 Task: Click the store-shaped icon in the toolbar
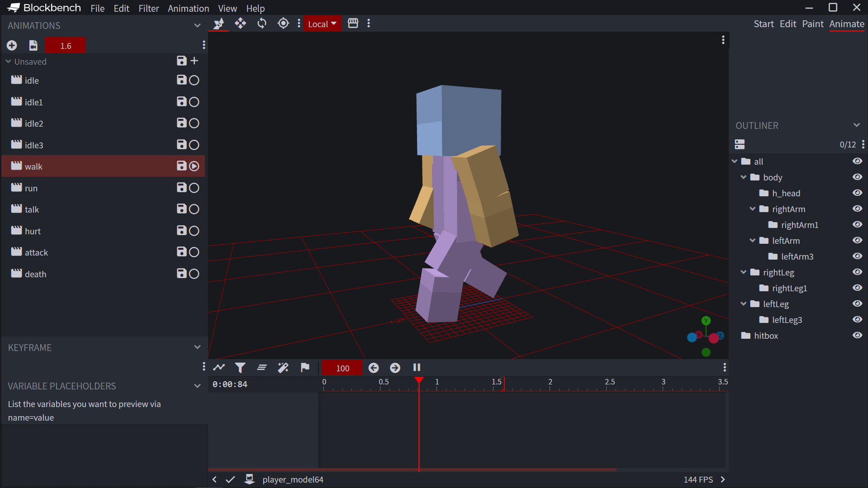pos(353,24)
